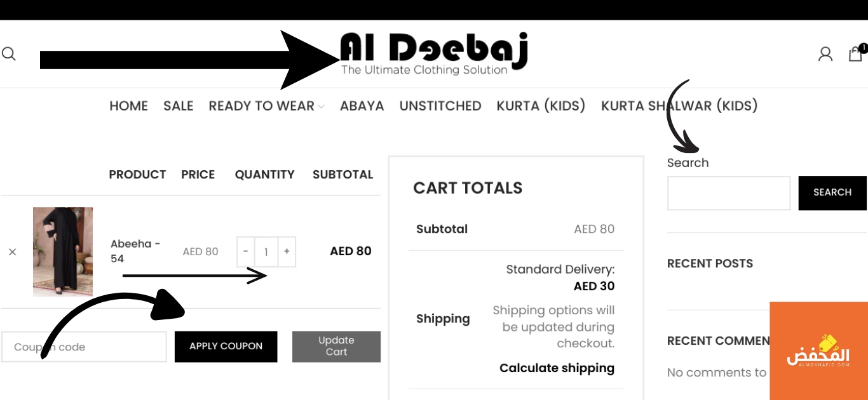Open the Calculate shipping link
The image size is (868, 400).
pyautogui.click(x=557, y=368)
